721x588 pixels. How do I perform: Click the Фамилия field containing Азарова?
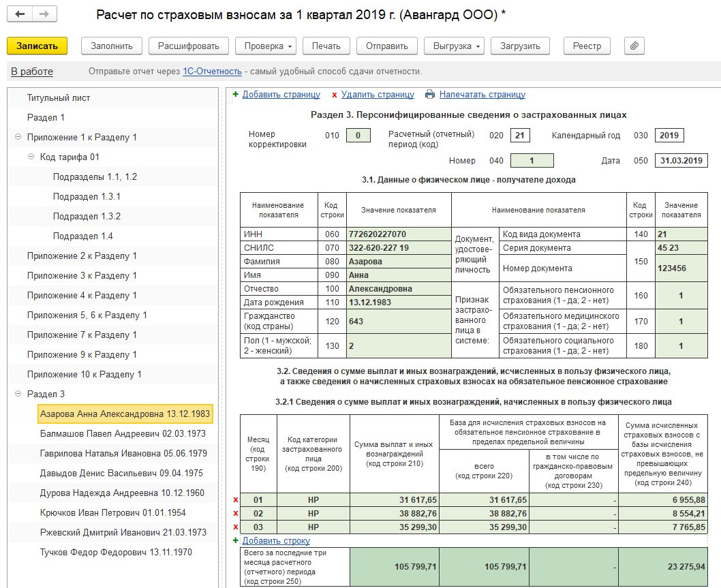click(x=399, y=261)
